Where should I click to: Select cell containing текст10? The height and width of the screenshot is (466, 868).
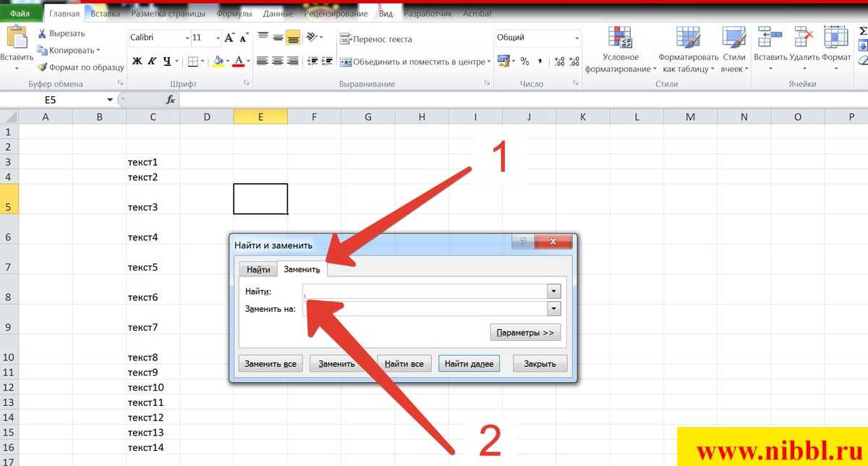153,387
